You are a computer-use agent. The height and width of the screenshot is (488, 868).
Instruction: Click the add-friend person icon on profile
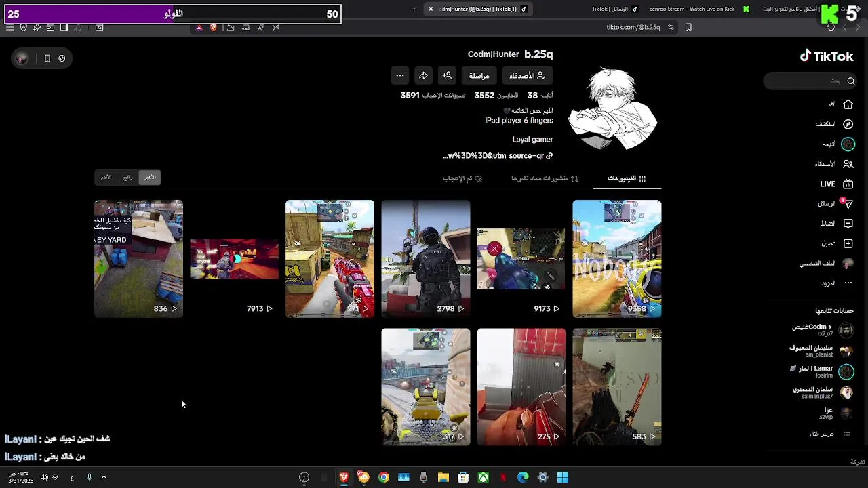tap(447, 75)
